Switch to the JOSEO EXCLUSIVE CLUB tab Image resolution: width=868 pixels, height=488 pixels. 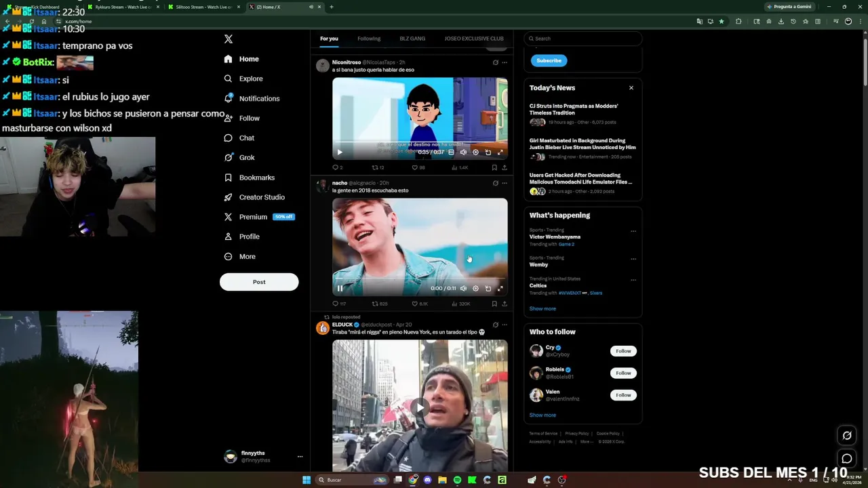coord(474,39)
